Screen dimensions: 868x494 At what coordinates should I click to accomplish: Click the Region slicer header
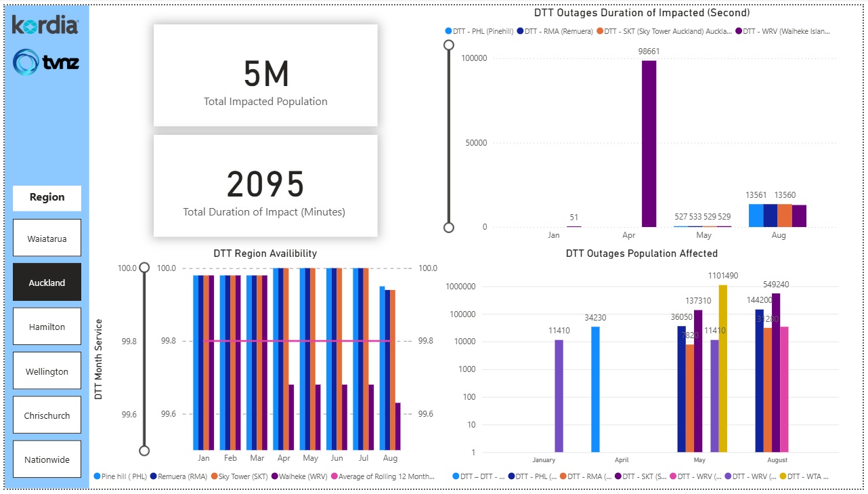(x=47, y=198)
